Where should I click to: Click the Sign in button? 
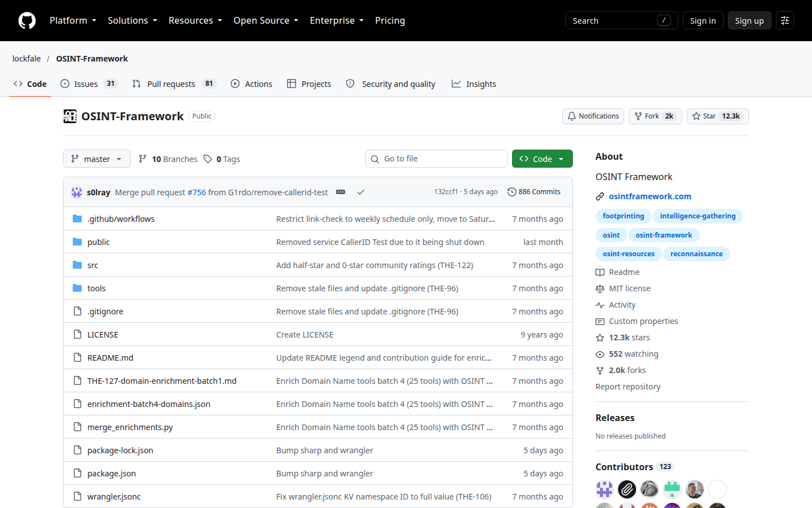pos(703,20)
